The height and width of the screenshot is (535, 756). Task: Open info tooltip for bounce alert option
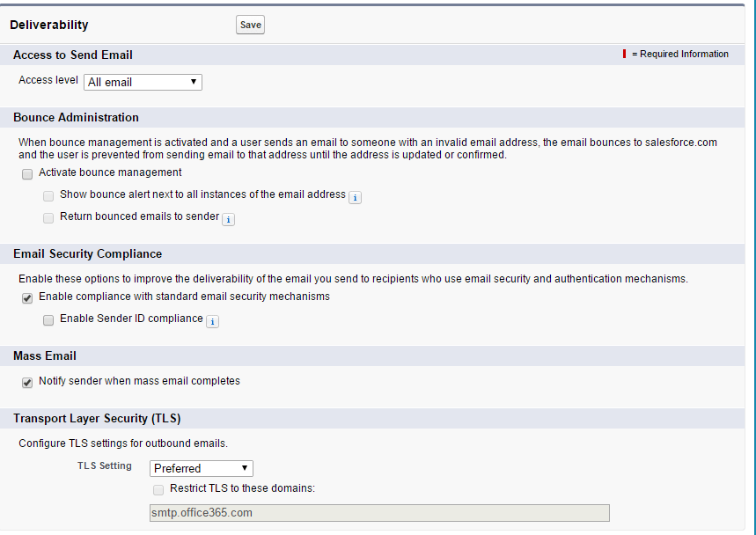click(x=355, y=197)
